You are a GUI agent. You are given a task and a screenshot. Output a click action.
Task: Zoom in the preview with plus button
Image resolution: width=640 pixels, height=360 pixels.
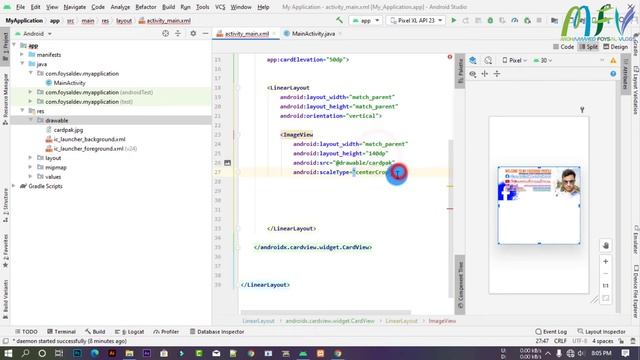click(606, 261)
